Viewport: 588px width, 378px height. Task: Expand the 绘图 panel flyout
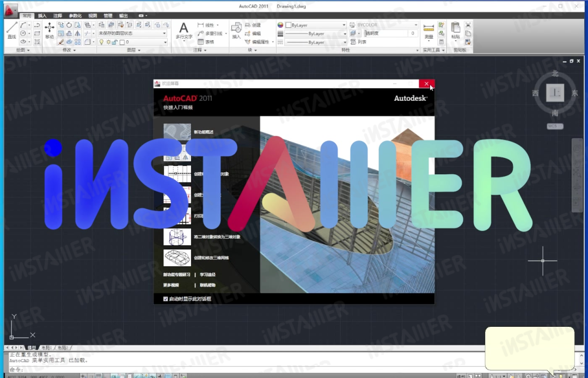(x=23, y=50)
